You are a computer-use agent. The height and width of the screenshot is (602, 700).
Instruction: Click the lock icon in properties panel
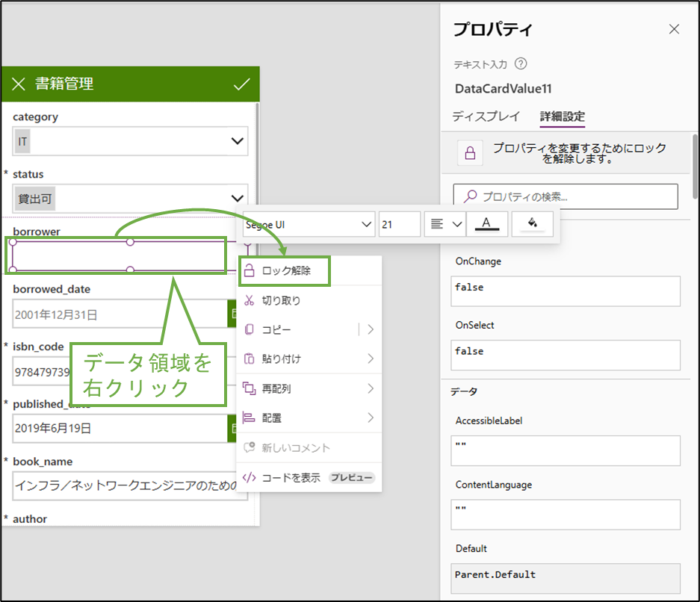tap(470, 153)
